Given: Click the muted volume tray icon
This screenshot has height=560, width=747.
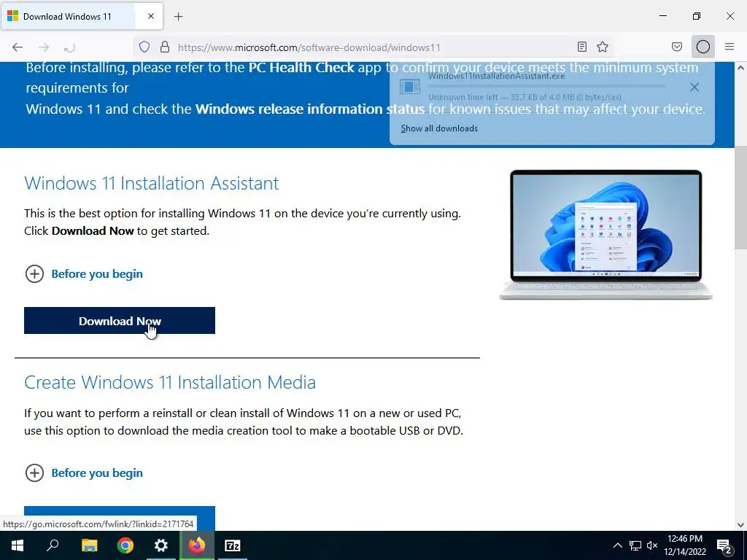Looking at the screenshot, I should pos(651,545).
